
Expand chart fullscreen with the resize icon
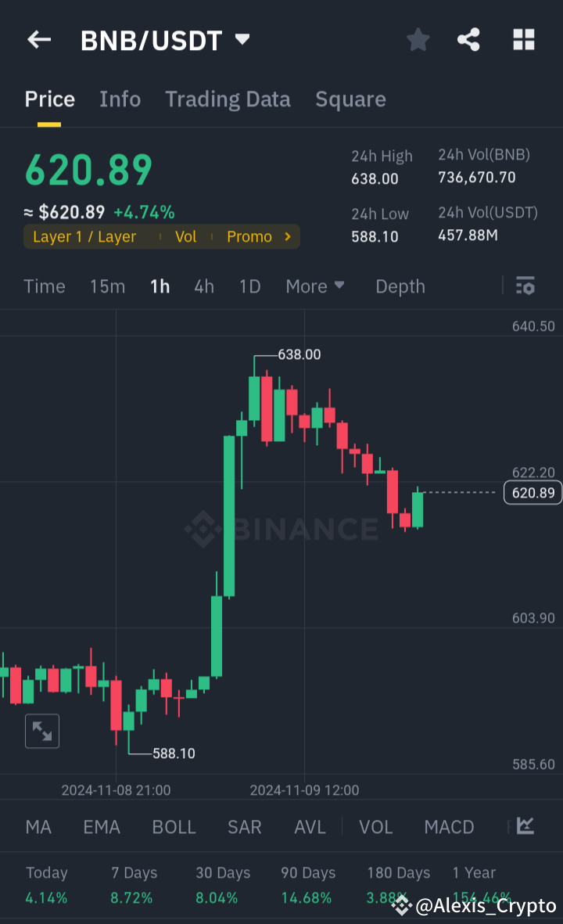pyautogui.click(x=41, y=731)
